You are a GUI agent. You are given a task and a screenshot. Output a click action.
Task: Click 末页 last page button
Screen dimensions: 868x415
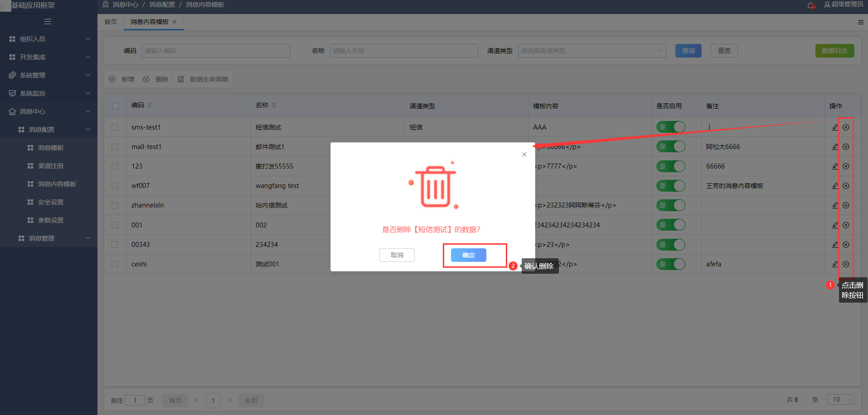[x=251, y=401]
